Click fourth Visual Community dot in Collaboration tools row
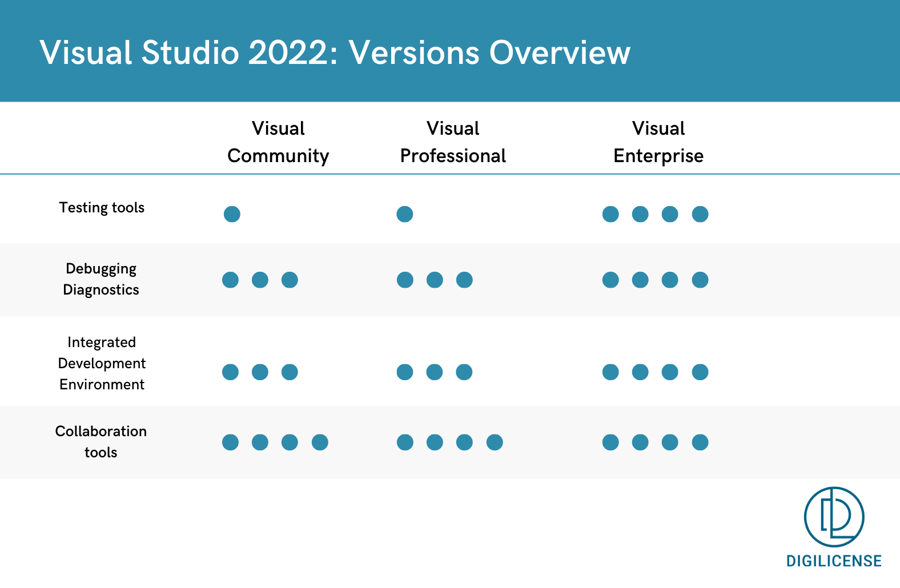 coord(320,442)
